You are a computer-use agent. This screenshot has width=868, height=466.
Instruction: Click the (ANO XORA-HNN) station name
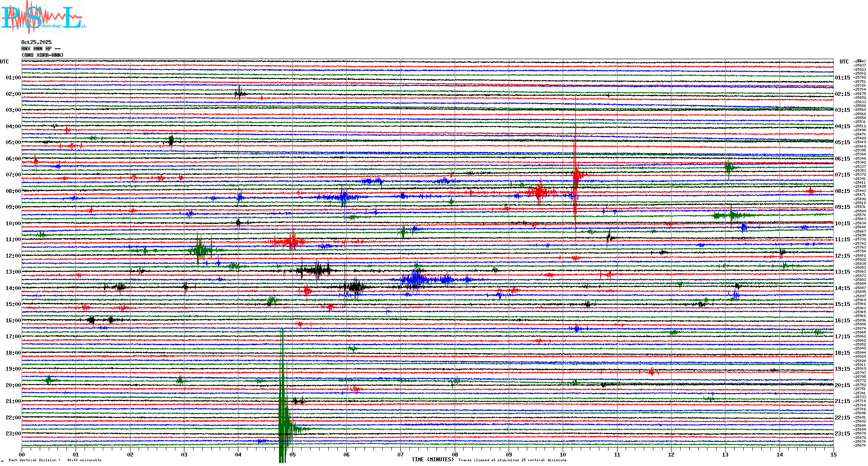42,55
